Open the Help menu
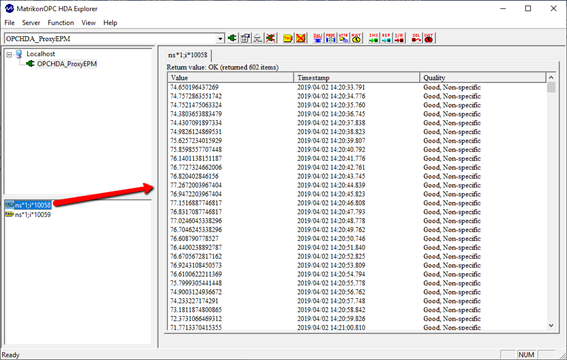 110,22
